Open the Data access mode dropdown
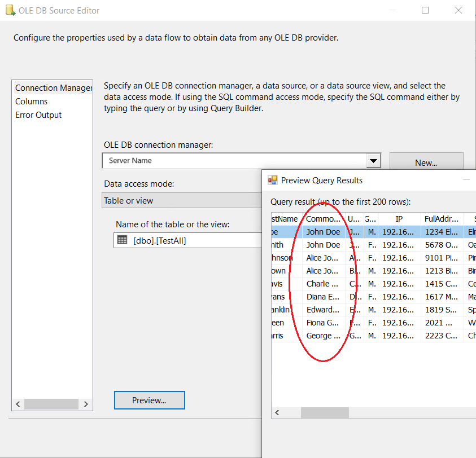The height and width of the screenshot is (458, 476). point(182,201)
